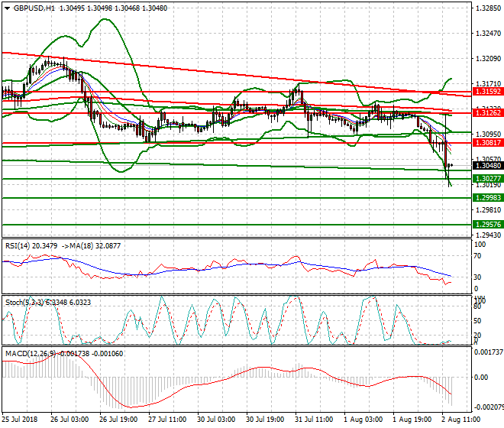This screenshot has width=504, height=428.
Task: Select the 1.29576 green support label
Action: [488, 225]
